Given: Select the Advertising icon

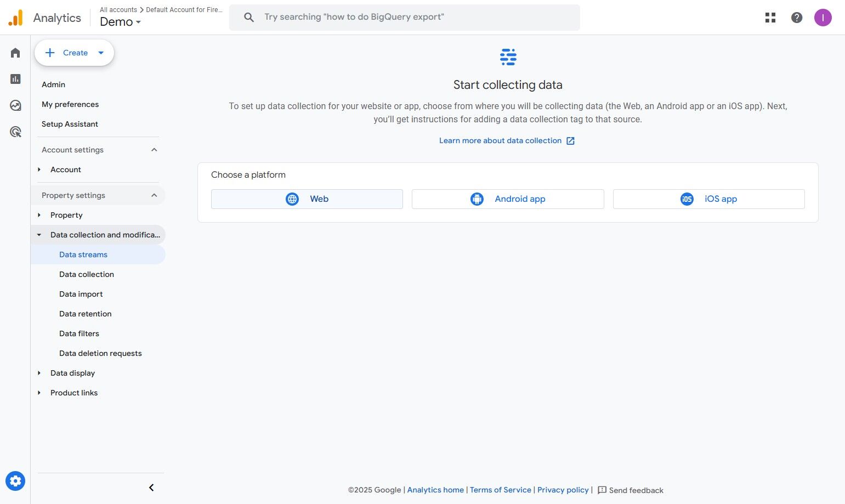Looking at the screenshot, I should [15, 131].
